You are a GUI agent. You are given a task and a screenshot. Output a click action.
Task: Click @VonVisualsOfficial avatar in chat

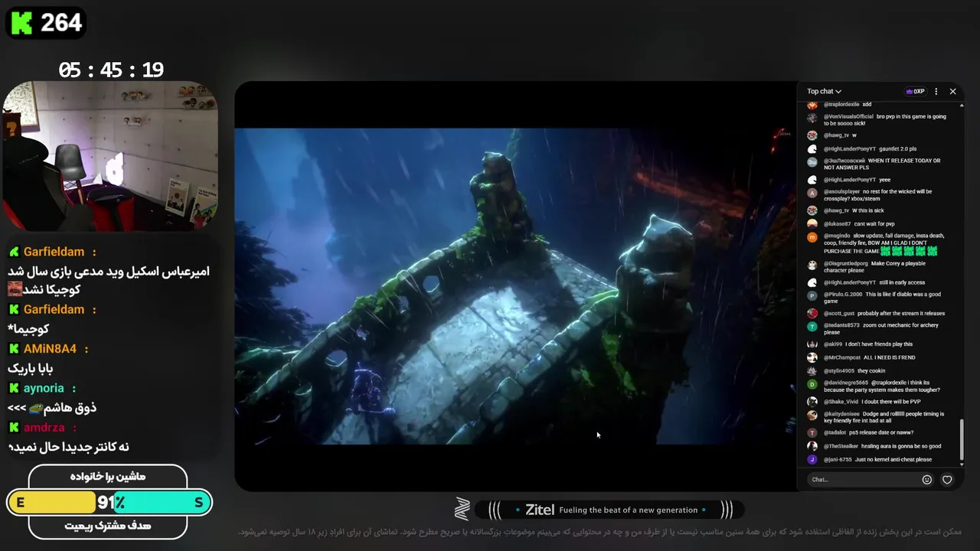(812, 119)
